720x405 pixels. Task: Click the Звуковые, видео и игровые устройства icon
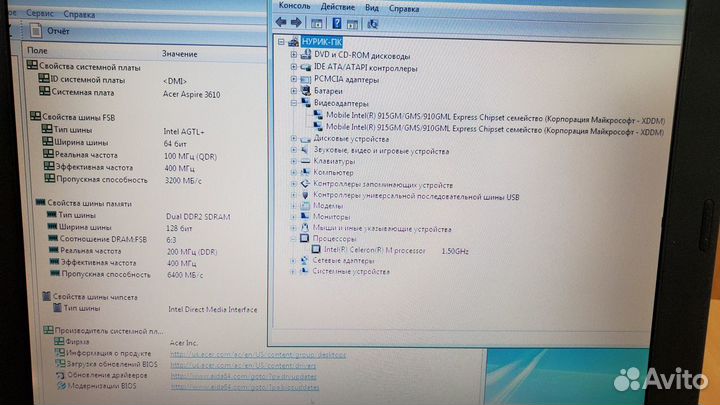305,150
